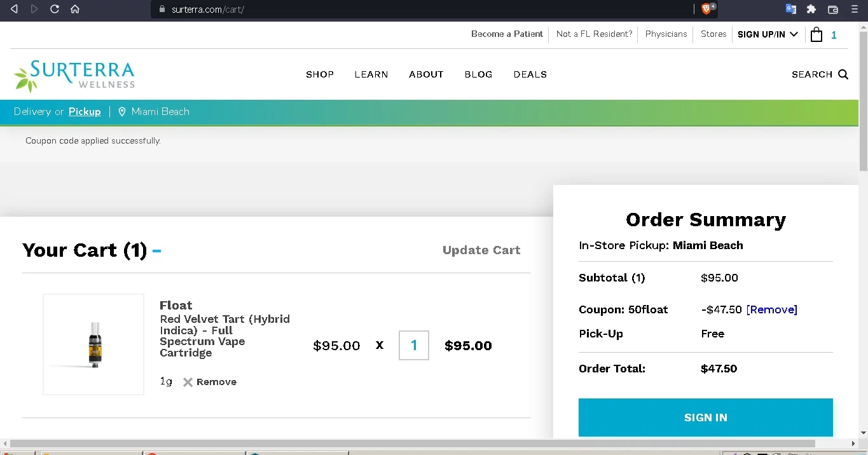Click the SEARCH label

(x=812, y=74)
